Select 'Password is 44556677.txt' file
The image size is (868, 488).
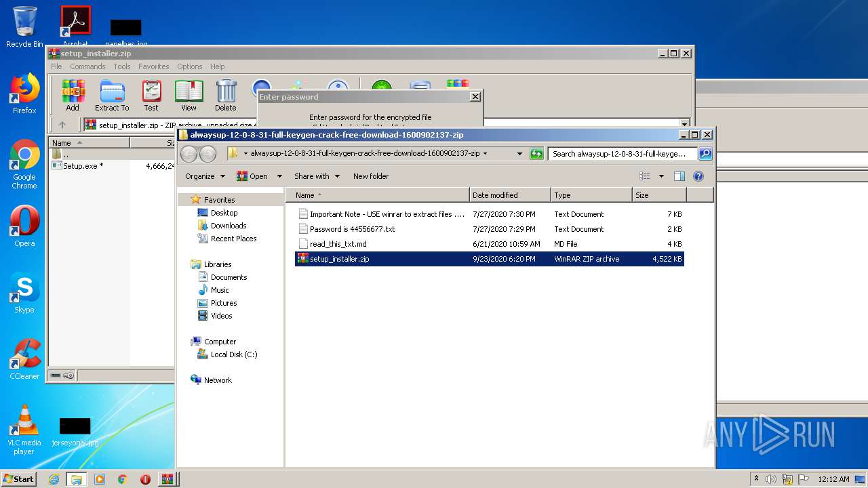(x=352, y=229)
